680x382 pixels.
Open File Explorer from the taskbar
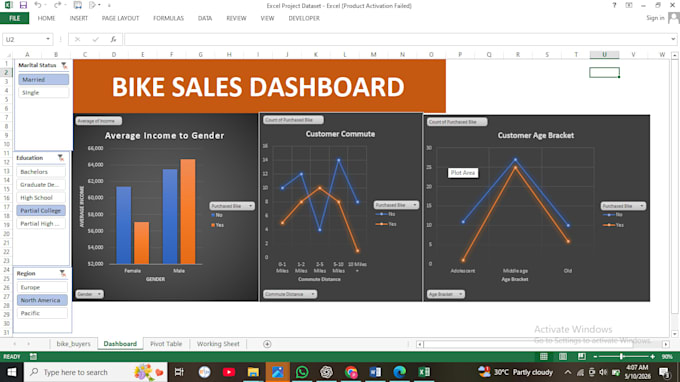pos(253,372)
